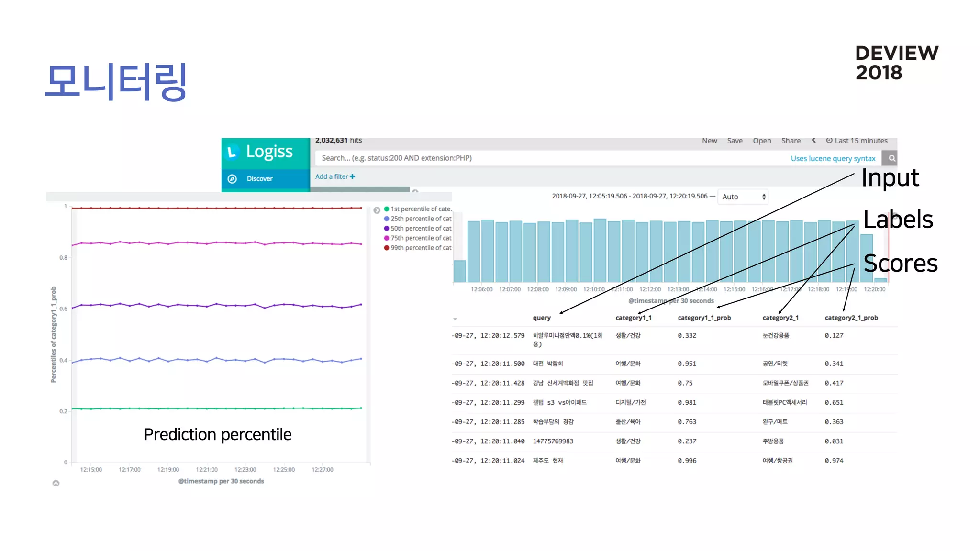Open Discover via compass icon
The width and height of the screenshot is (980, 551).
[233, 179]
